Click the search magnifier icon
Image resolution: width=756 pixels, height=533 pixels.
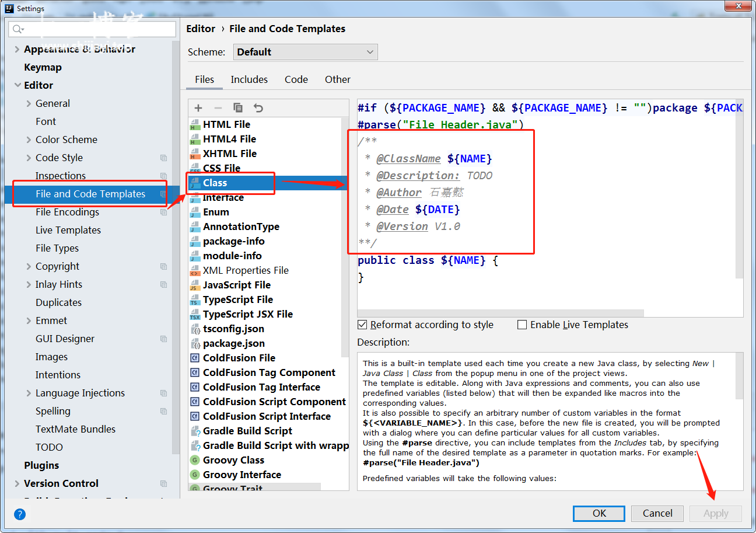tap(17, 29)
